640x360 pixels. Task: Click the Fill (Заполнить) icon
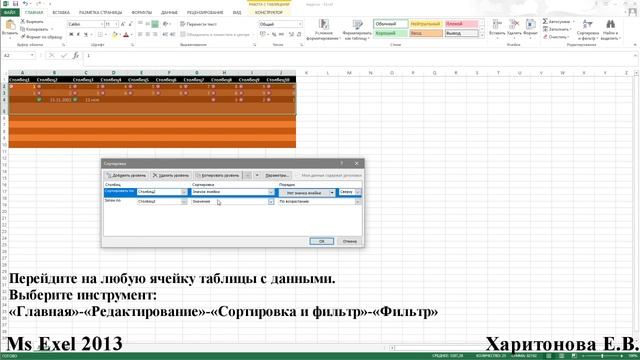click(x=545, y=29)
